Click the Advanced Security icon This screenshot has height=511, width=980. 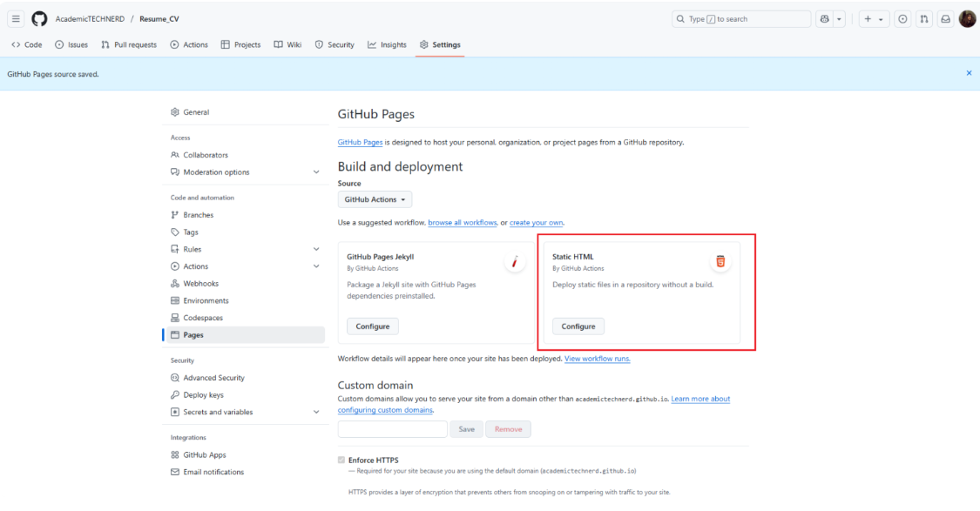[175, 378]
